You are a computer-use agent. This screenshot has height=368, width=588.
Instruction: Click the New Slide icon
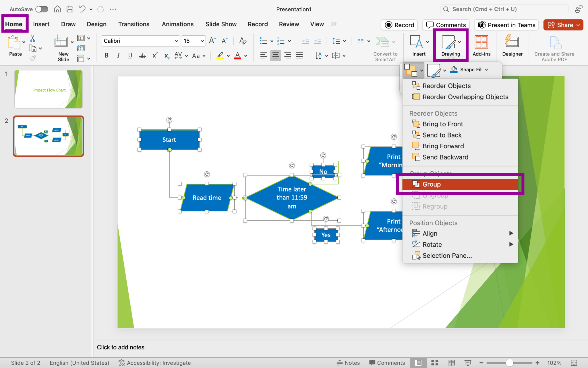point(61,42)
